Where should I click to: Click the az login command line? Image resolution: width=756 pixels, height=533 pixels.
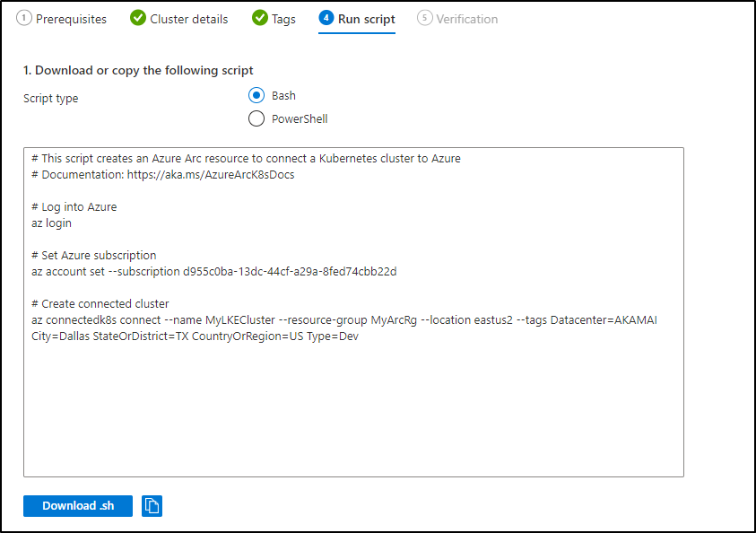coord(52,223)
